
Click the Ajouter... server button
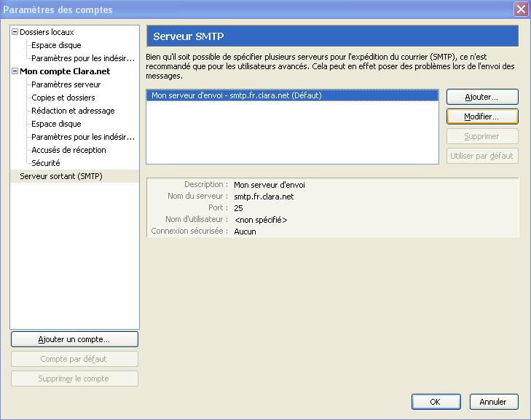pyautogui.click(x=481, y=97)
